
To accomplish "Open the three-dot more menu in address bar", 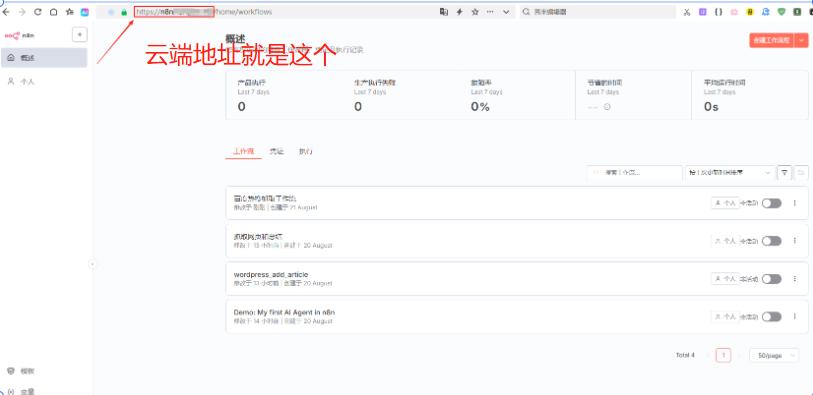I will [490, 12].
